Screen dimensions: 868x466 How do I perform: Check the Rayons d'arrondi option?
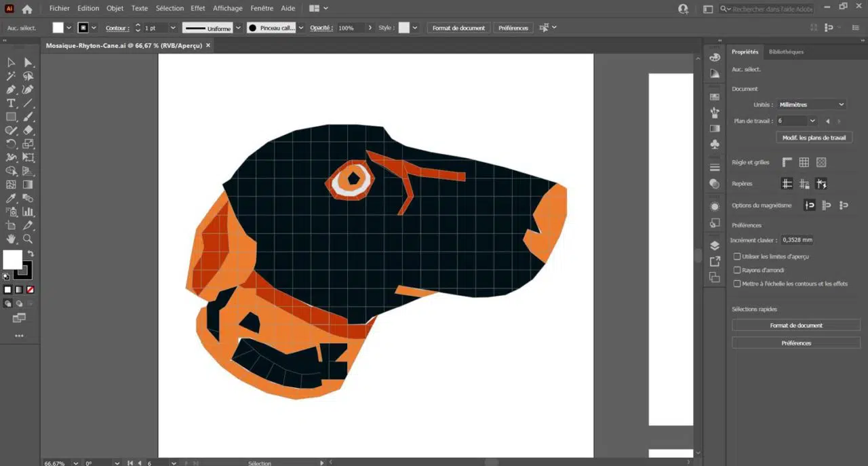737,270
